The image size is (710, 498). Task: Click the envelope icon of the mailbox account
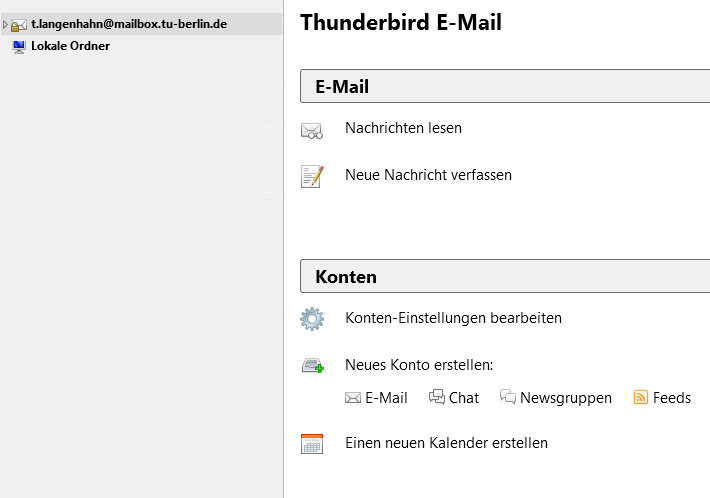click(19, 24)
